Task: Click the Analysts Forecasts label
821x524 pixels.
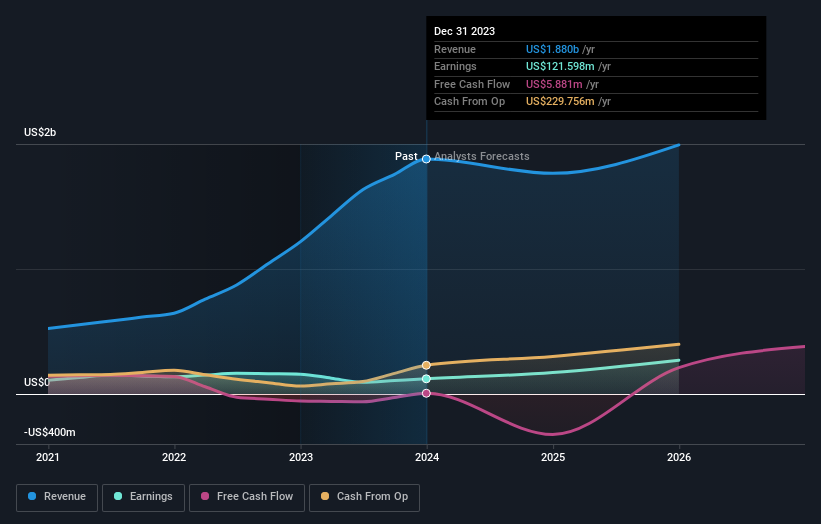Action: tap(482, 156)
